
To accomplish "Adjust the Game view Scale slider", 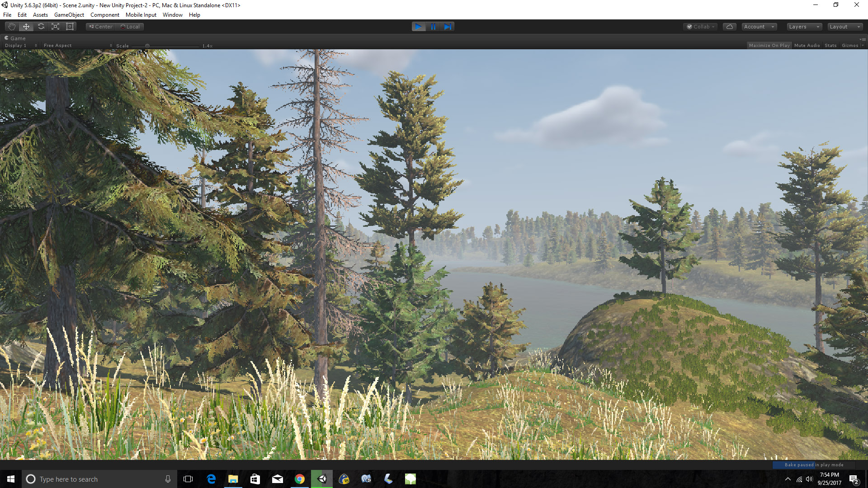I will 147,46.
